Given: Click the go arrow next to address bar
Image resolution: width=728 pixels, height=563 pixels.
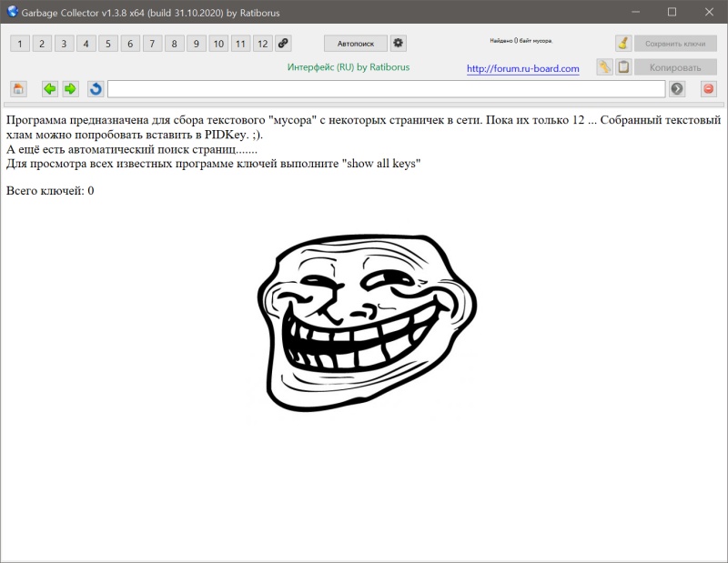Looking at the screenshot, I should click(x=677, y=88).
